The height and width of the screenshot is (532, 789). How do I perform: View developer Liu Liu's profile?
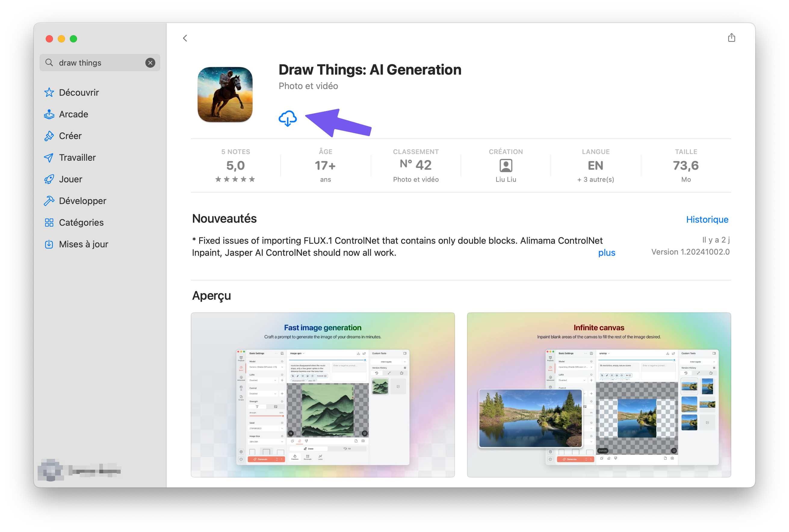(x=506, y=166)
